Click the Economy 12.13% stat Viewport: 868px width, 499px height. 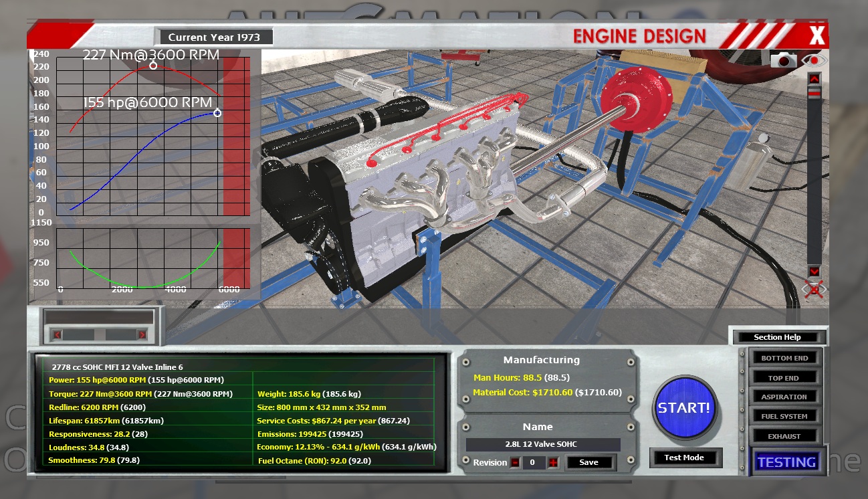pos(346,447)
